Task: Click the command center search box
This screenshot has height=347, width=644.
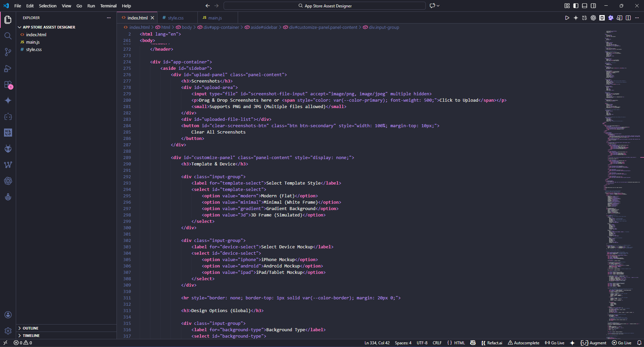Action: pos(325,6)
